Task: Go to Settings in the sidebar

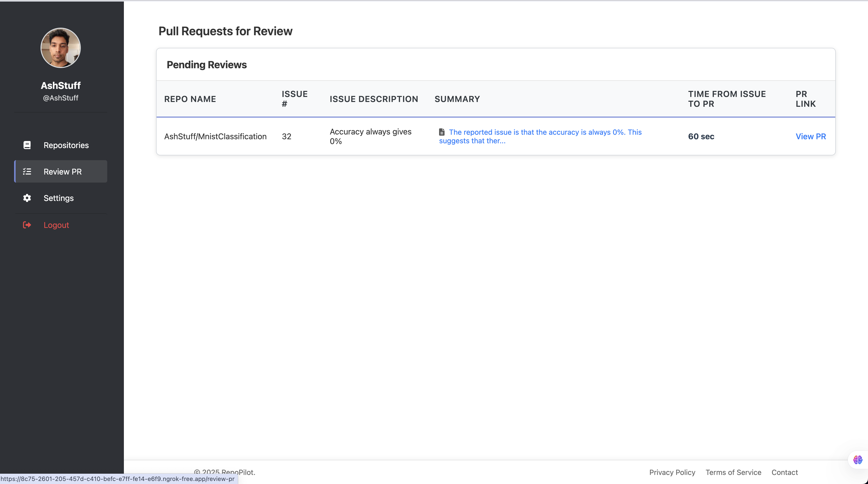Action: click(59, 198)
